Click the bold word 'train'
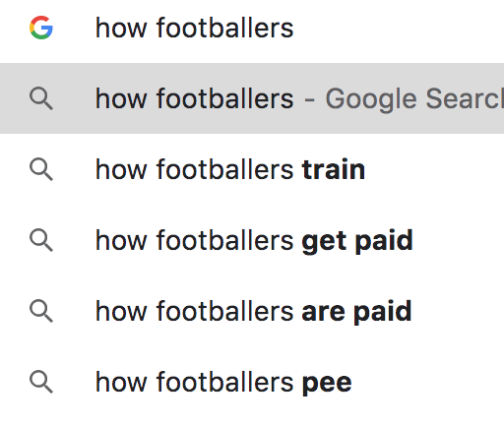The width and height of the screenshot is (504, 427). click(x=334, y=169)
